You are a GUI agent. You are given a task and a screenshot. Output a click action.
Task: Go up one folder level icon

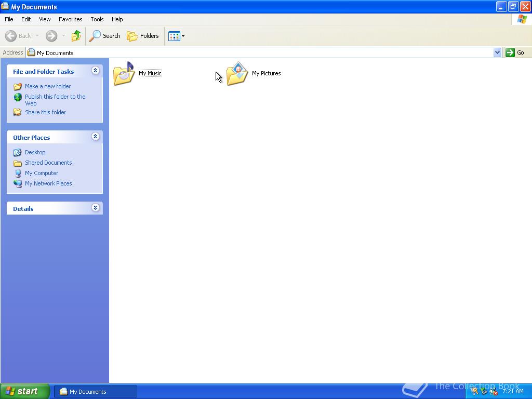click(76, 36)
